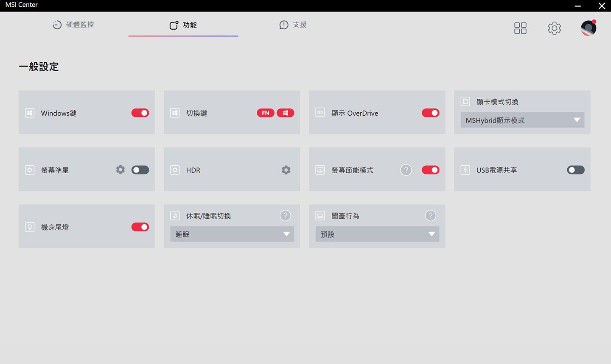Switch to the 功能 tab
The image size is (611, 364).
(x=183, y=25)
